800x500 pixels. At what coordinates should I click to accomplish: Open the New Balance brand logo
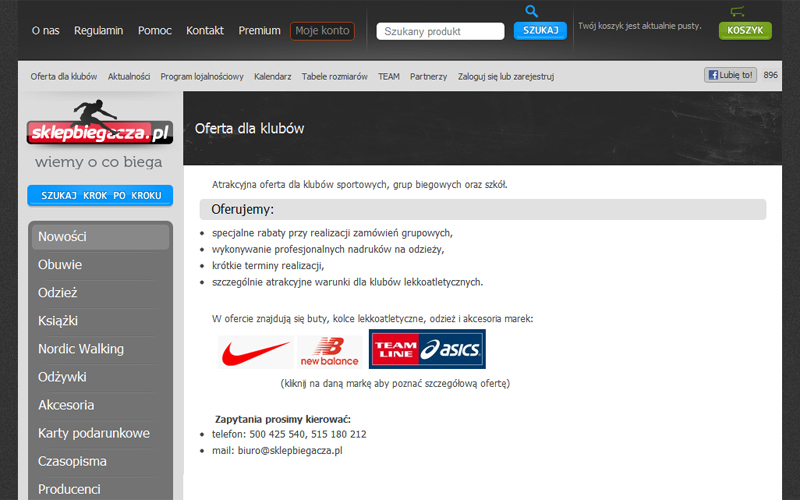330,352
